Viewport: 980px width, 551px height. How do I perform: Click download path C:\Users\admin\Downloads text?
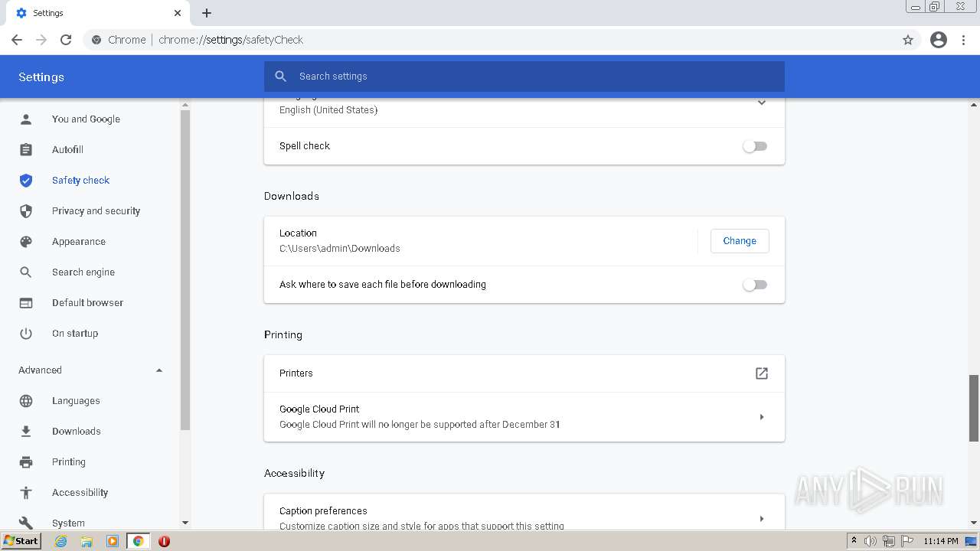click(x=340, y=249)
